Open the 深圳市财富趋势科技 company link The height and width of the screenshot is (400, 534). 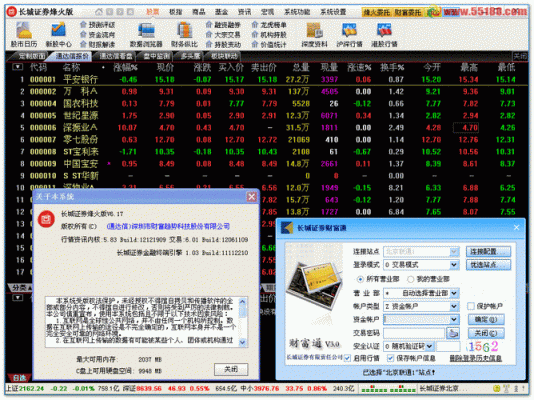coord(168,226)
